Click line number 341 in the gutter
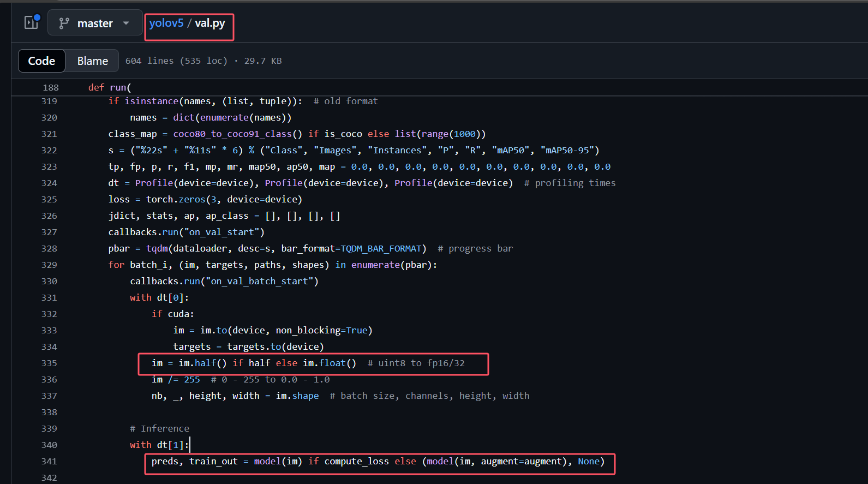The height and width of the screenshot is (484, 868). pos(49,462)
